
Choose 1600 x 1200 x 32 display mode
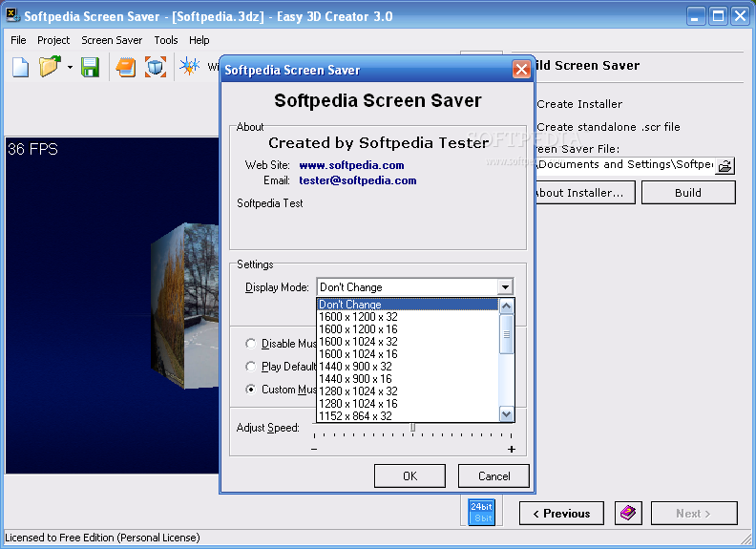(408, 317)
